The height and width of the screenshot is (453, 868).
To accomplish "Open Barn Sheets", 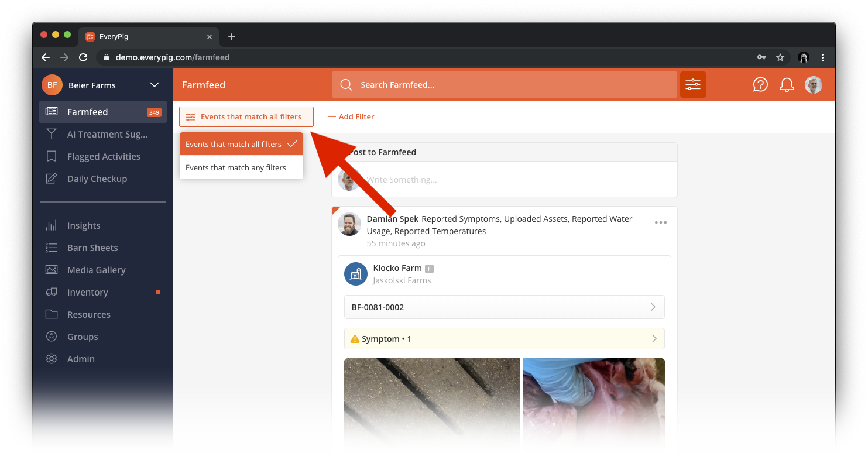I will (x=103, y=248).
